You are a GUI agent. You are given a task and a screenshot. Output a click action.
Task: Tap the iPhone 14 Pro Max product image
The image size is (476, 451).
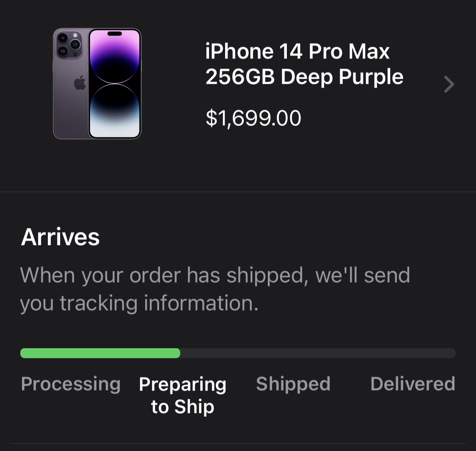[97, 84]
